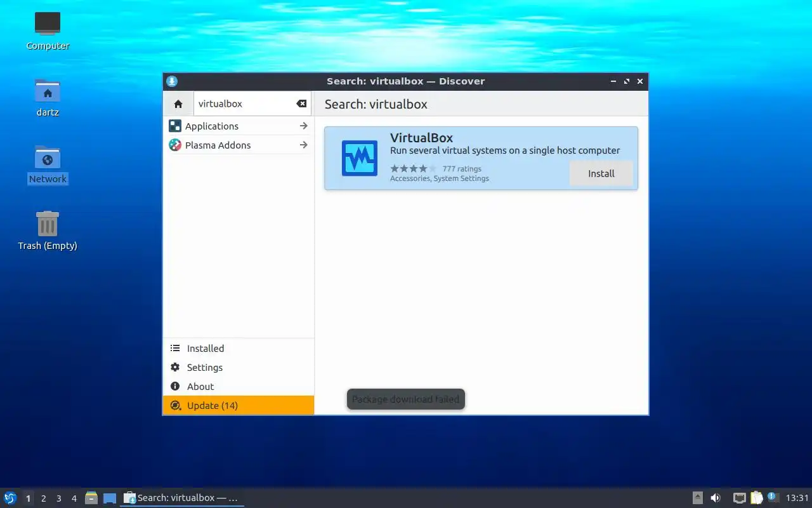Open the Lubuntu start menu
The height and width of the screenshot is (508, 812).
tap(10, 498)
